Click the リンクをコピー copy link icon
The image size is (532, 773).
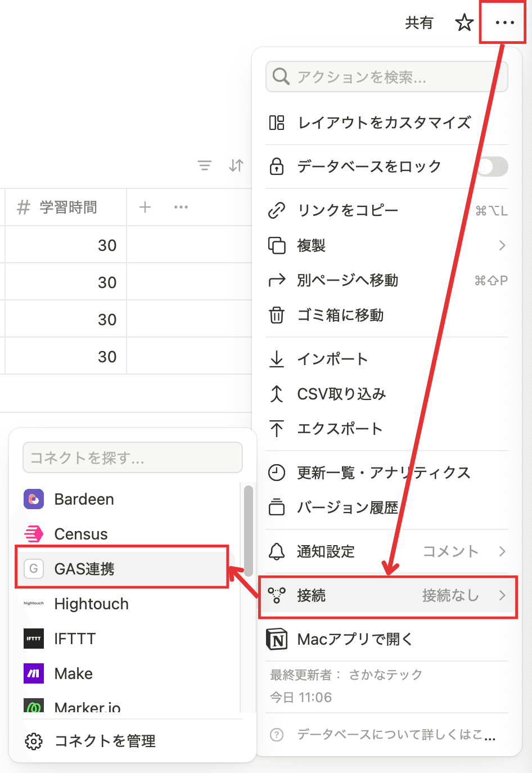tap(277, 210)
